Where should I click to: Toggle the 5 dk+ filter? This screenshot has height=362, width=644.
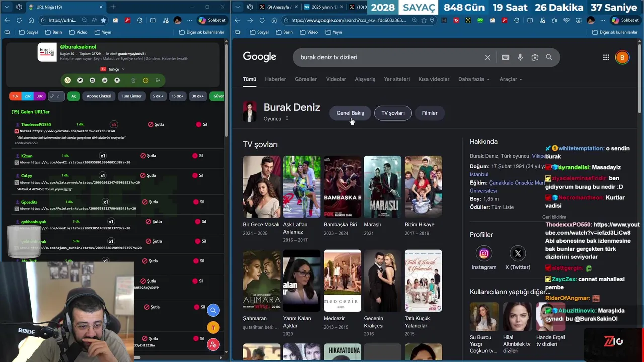(158, 96)
